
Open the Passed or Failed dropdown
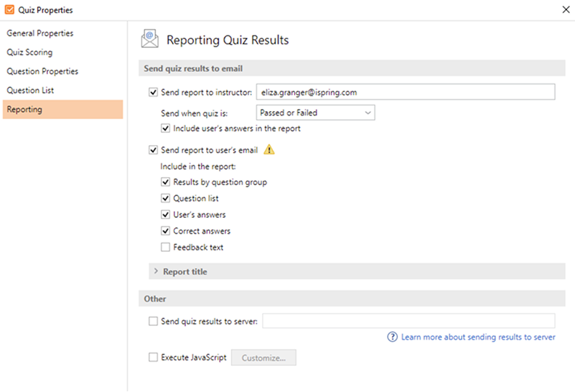pyautogui.click(x=315, y=113)
